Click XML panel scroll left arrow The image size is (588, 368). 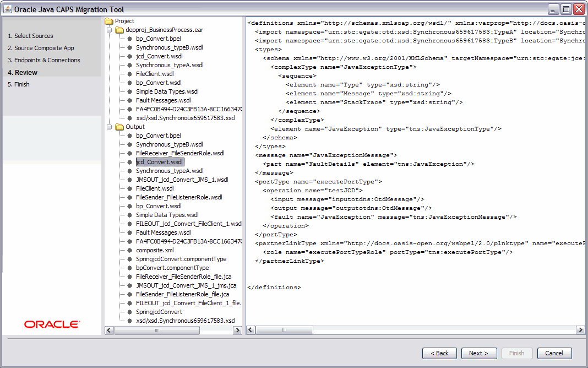251,330
